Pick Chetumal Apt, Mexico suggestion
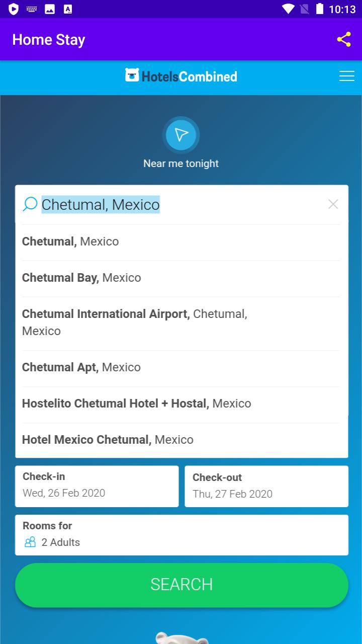362x644 pixels. [182, 368]
